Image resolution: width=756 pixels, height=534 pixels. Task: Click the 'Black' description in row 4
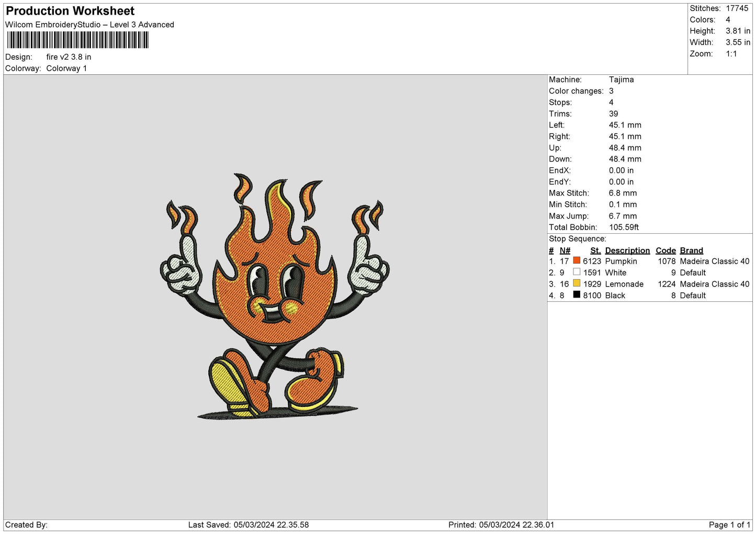[615, 296]
